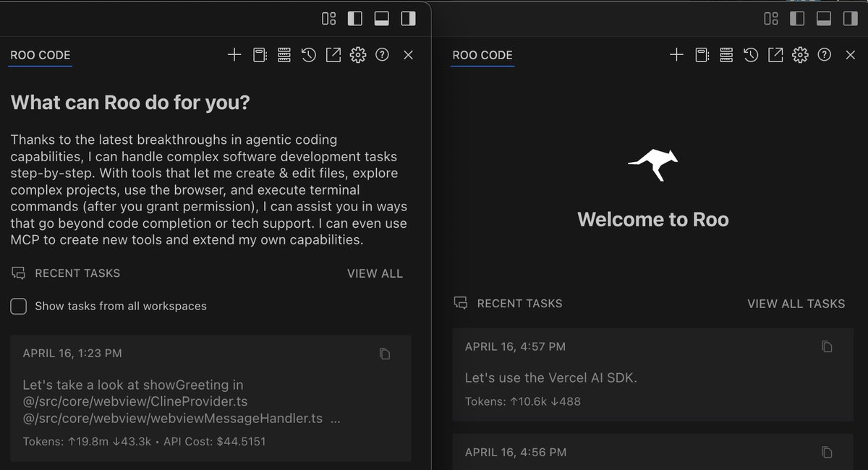Image resolution: width=868 pixels, height=470 pixels.
Task: Pop out right Roo Code panel to editor
Action: 775,55
